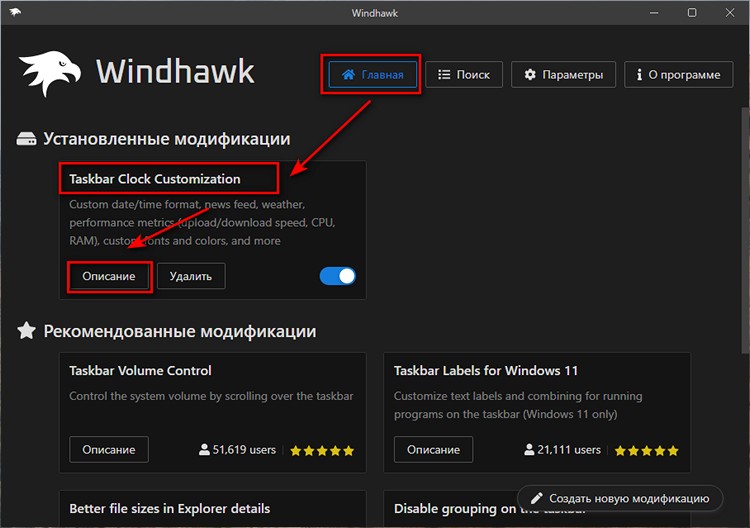
Task: Switch to the Поиск tab
Action: coord(463,75)
